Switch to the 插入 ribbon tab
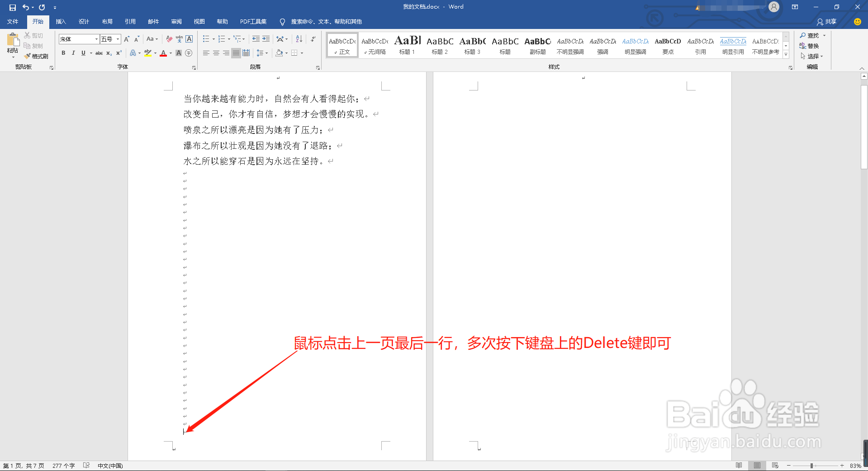This screenshot has width=868, height=471. pyautogui.click(x=61, y=21)
